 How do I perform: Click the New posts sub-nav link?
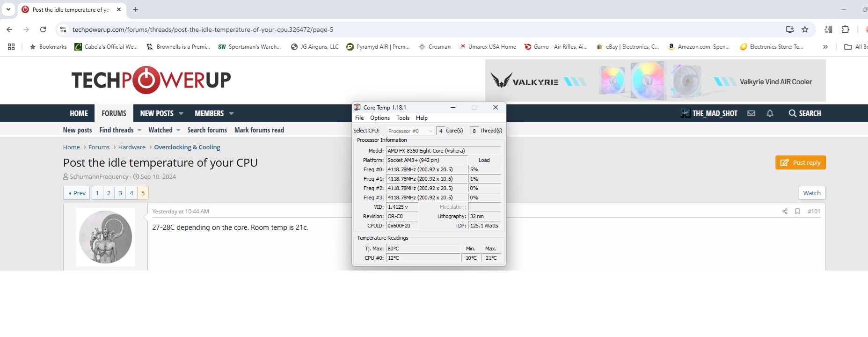tap(77, 130)
